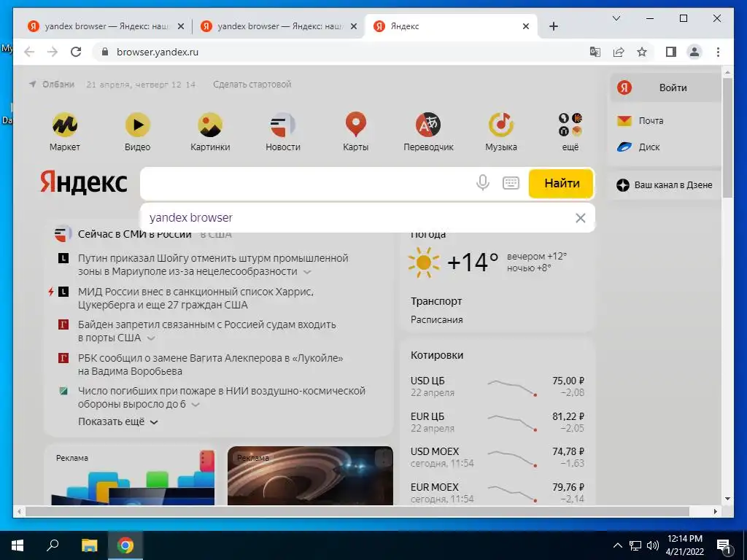Open the Новости service icon

click(x=283, y=125)
